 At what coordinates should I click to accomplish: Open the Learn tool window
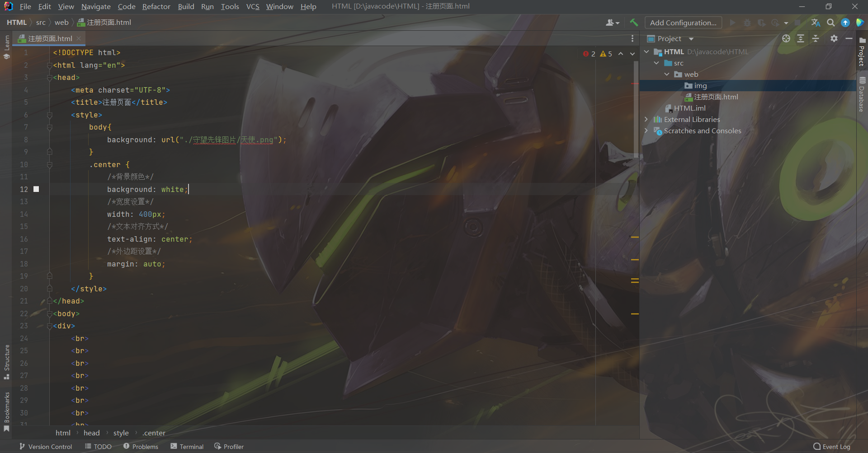(x=6, y=47)
